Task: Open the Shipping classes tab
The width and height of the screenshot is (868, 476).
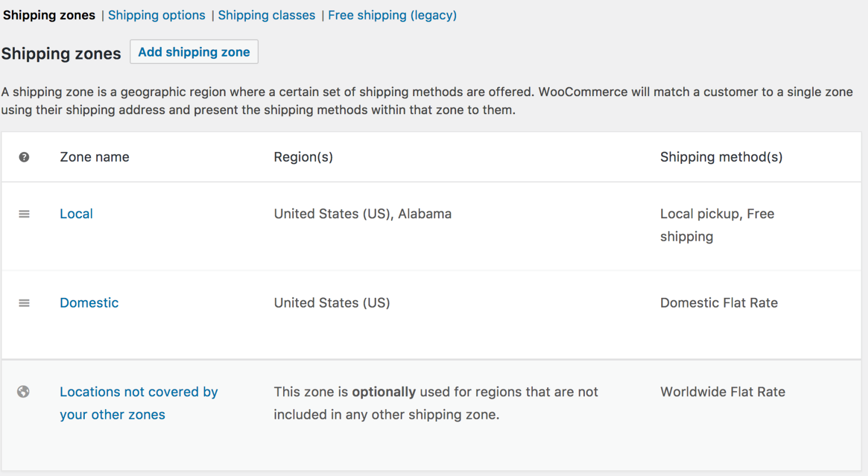Action: (x=266, y=15)
